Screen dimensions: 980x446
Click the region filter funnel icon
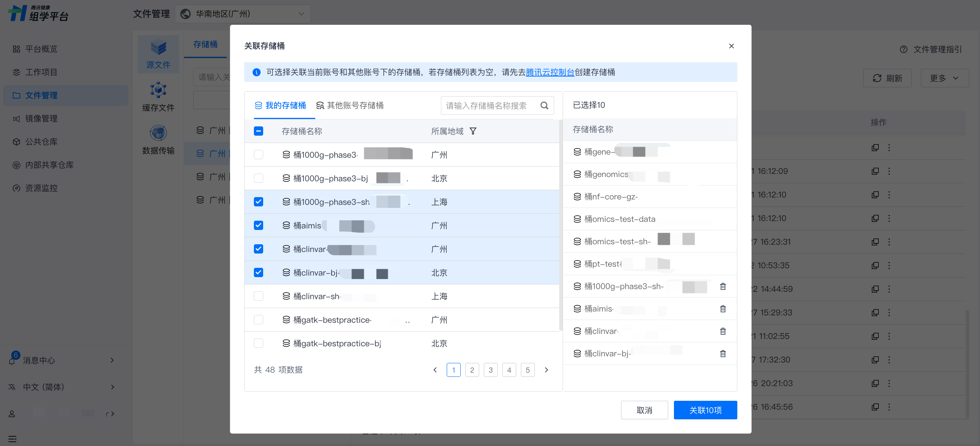click(x=473, y=131)
